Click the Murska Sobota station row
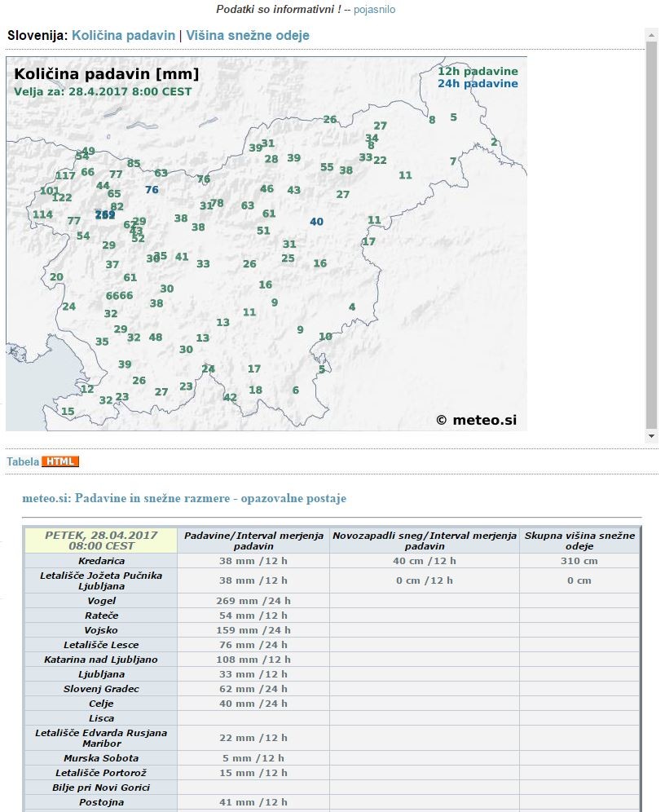Image resolution: width=665 pixels, height=812 pixels. [x=332, y=757]
